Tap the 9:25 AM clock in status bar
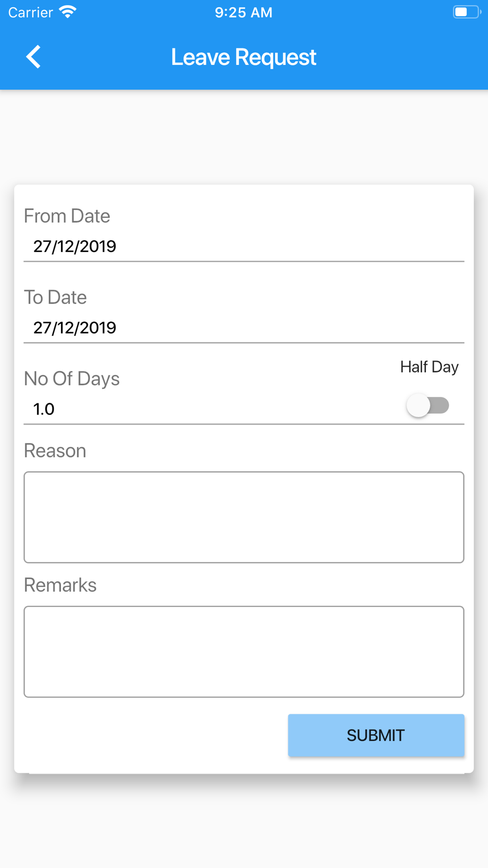488x868 pixels. click(x=244, y=12)
